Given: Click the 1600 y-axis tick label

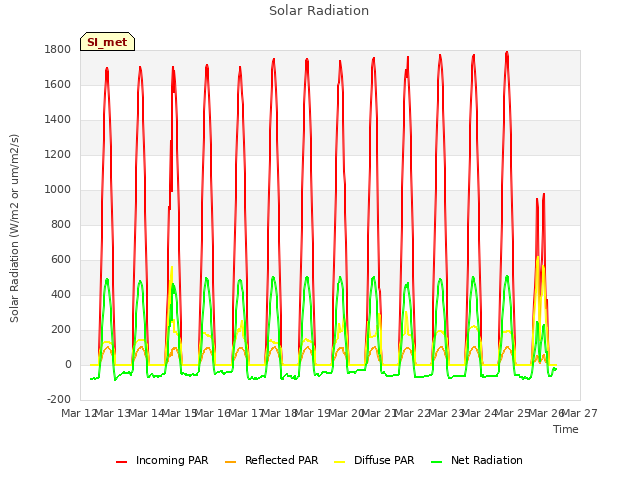Looking at the screenshot, I should pyautogui.click(x=58, y=84).
